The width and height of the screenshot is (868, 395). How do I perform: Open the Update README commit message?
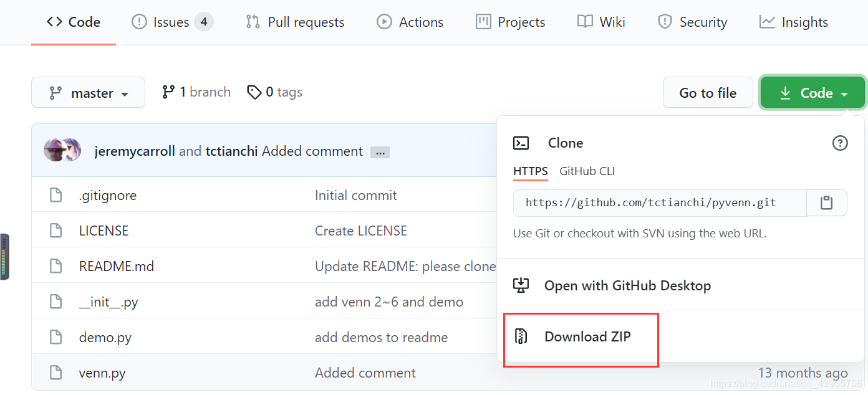click(405, 267)
